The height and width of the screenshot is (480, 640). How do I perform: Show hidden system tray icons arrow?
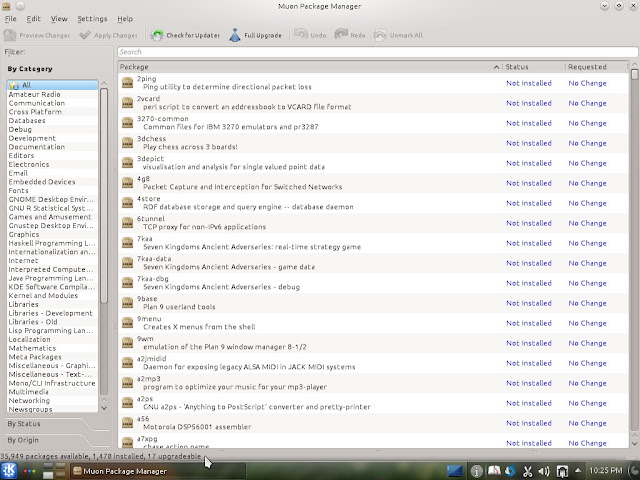[x=578, y=471]
